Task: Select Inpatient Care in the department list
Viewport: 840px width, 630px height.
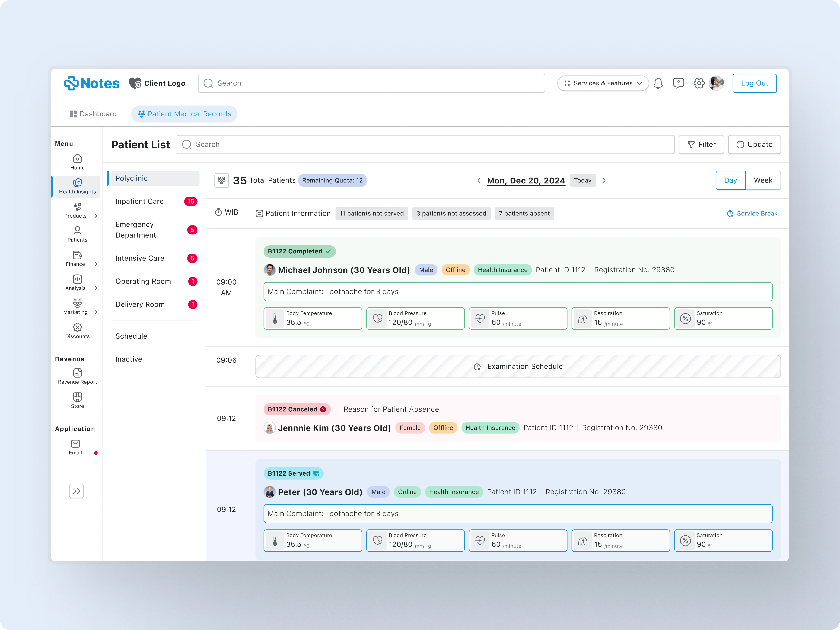Action: 139,201
